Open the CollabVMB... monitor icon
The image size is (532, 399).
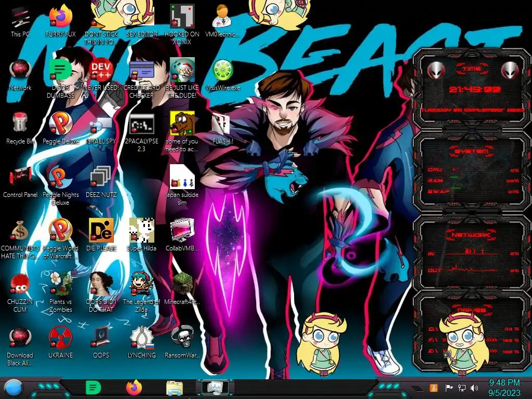point(182,235)
